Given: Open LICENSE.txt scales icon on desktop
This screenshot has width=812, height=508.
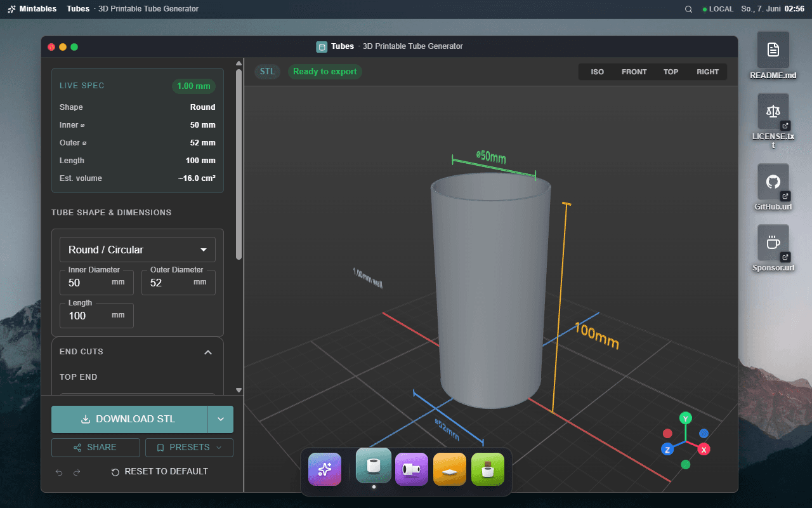Looking at the screenshot, I should 773,111.
